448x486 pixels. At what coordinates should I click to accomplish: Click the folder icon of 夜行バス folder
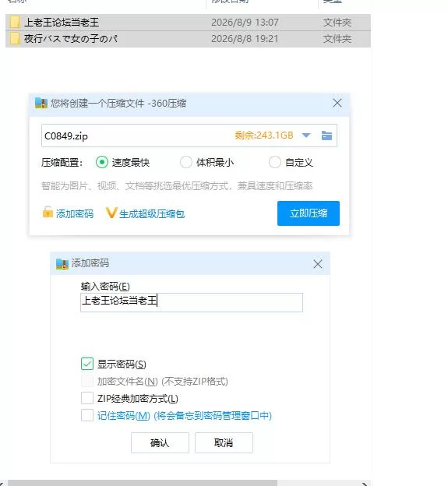click(15, 39)
